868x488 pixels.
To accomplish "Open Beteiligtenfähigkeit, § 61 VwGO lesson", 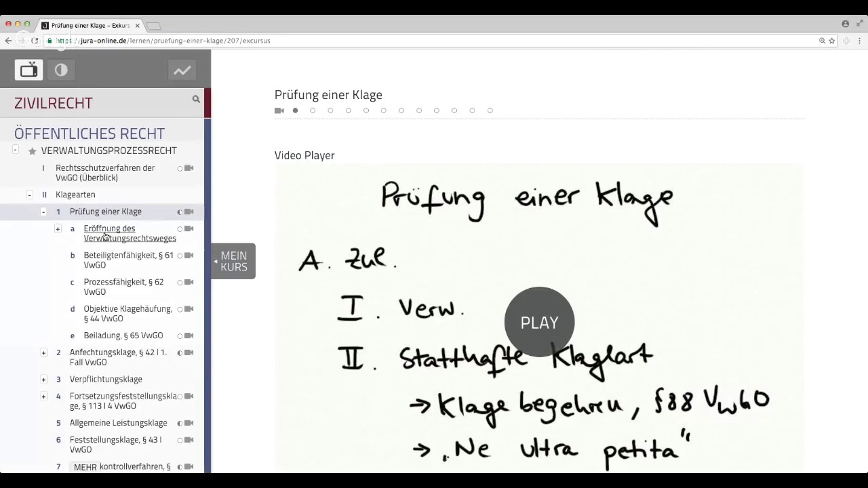I will click(x=128, y=260).
